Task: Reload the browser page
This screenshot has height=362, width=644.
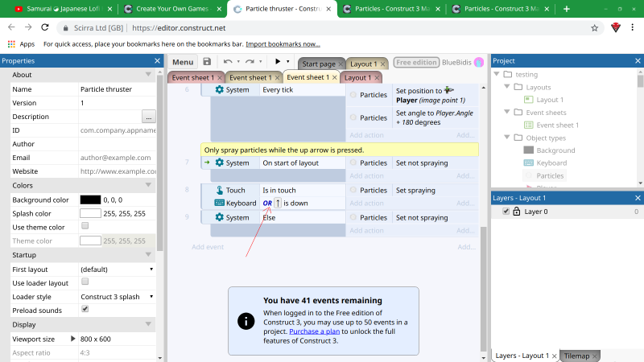Action: point(45,27)
